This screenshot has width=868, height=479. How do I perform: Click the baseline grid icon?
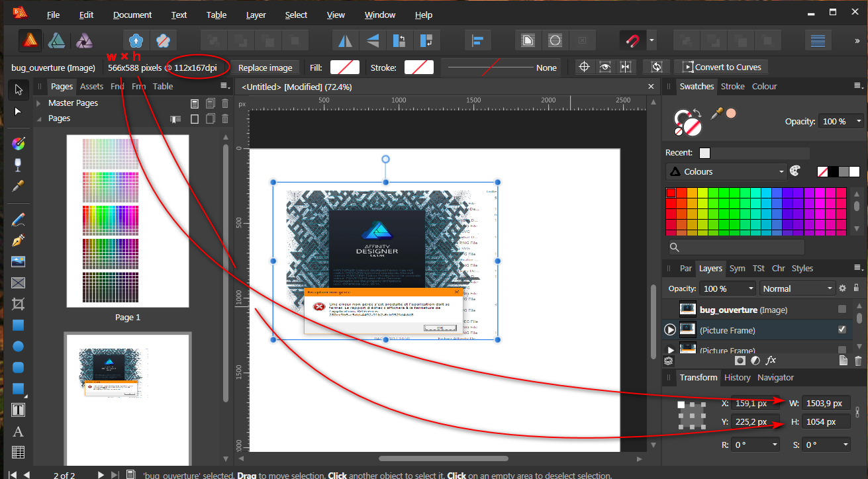click(x=818, y=41)
